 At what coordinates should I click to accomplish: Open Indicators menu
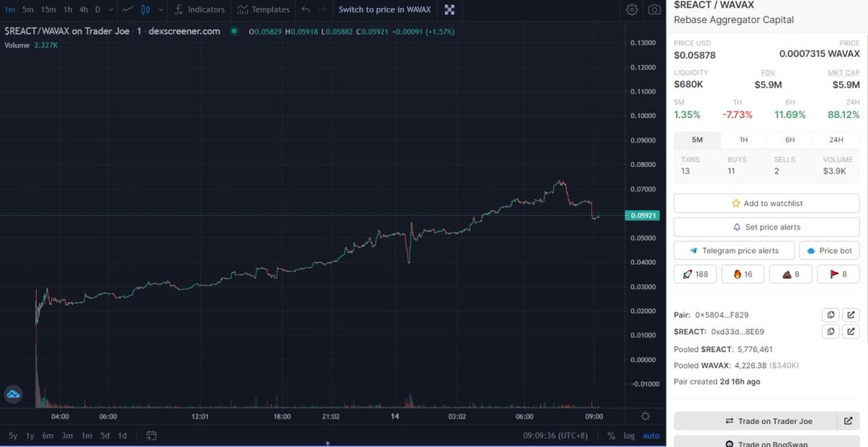tap(200, 9)
